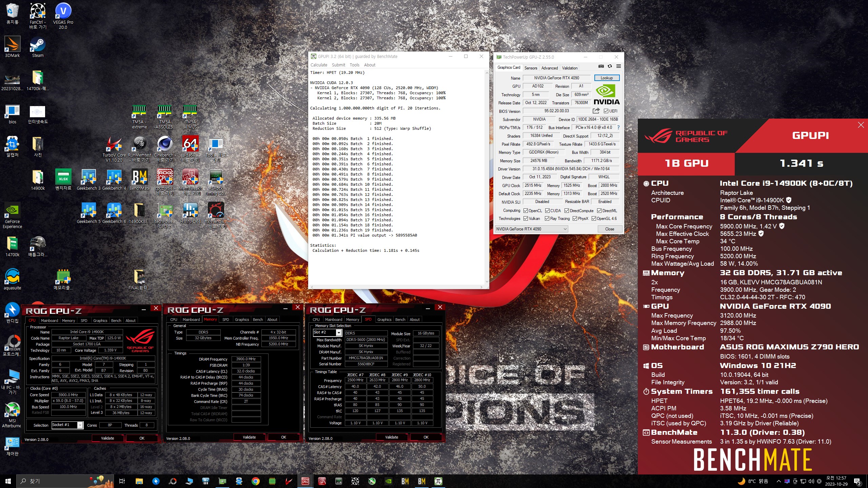Open the MSI Afterburner desktop icon
Viewport: 868px width, 488px height.
[x=12, y=415]
